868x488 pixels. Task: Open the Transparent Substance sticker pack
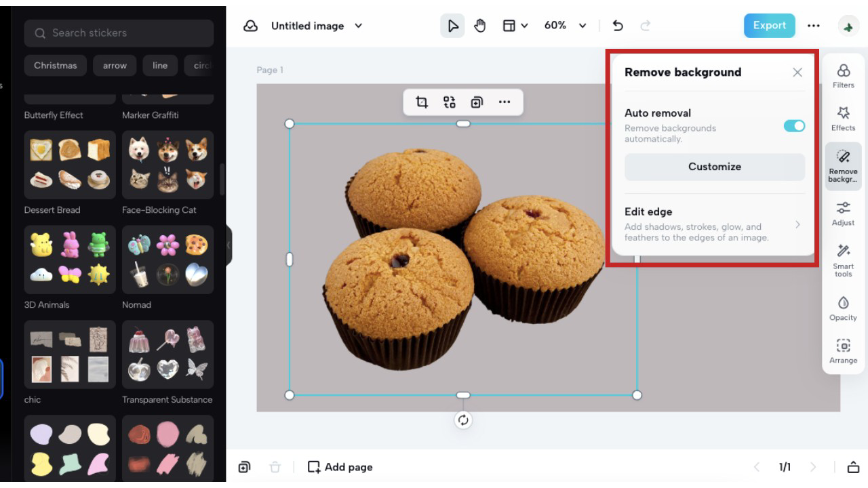[167, 354]
